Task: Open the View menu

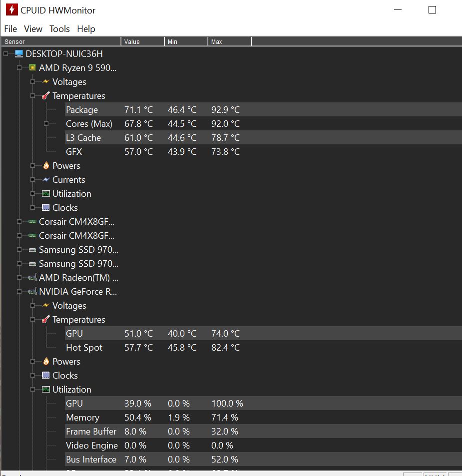Action: (x=33, y=29)
